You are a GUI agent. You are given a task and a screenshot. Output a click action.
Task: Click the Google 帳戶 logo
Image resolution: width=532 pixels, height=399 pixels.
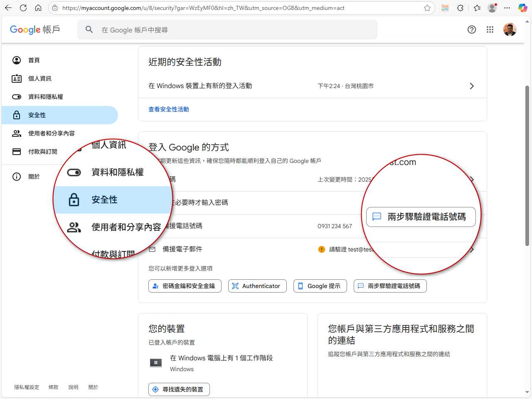coord(35,30)
